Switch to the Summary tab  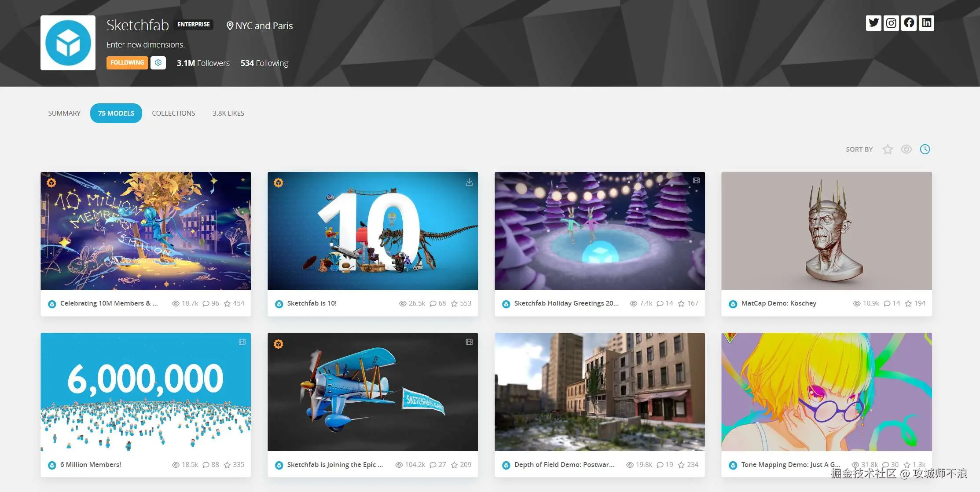[64, 113]
